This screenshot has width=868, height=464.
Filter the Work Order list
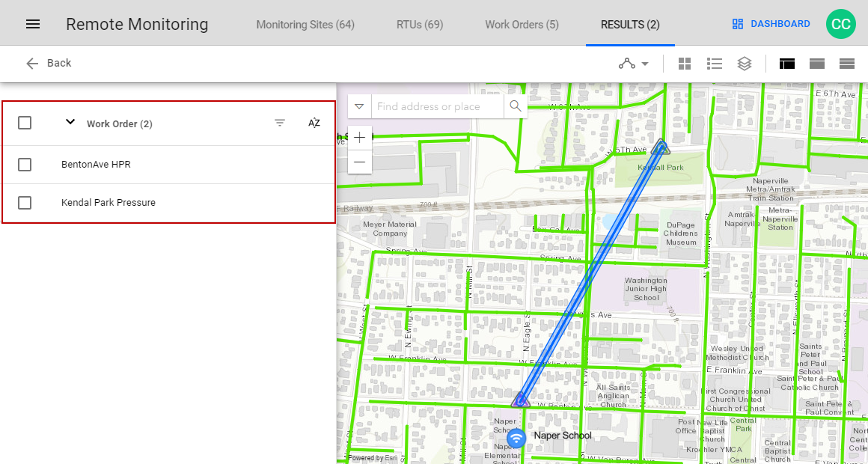coord(280,122)
